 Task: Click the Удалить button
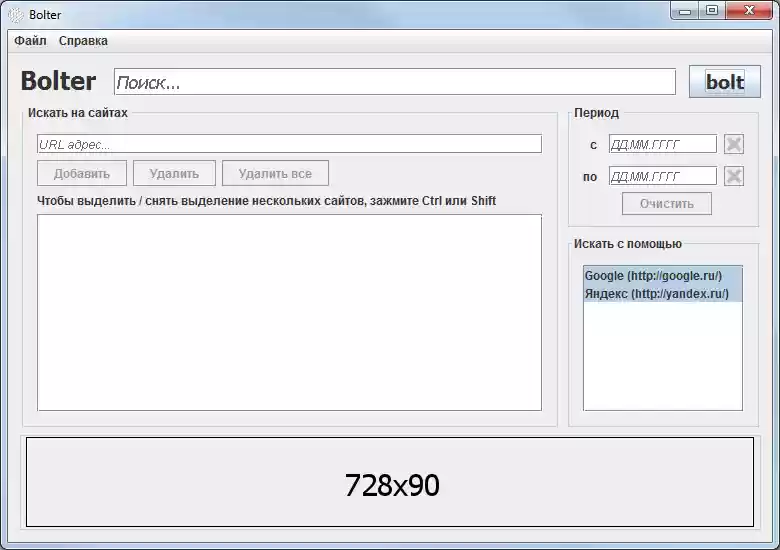174,173
